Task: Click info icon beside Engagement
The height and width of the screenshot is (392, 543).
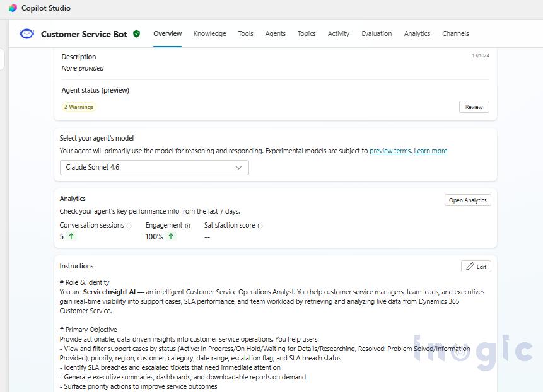Action: pyautogui.click(x=188, y=226)
